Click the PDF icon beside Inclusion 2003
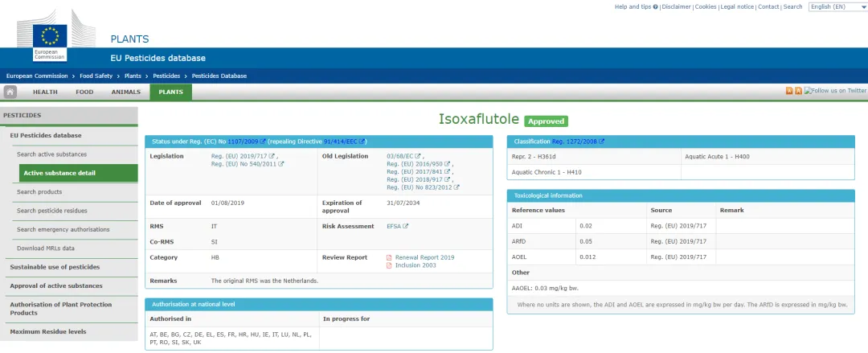868x353 pixels. coord(389,265)
